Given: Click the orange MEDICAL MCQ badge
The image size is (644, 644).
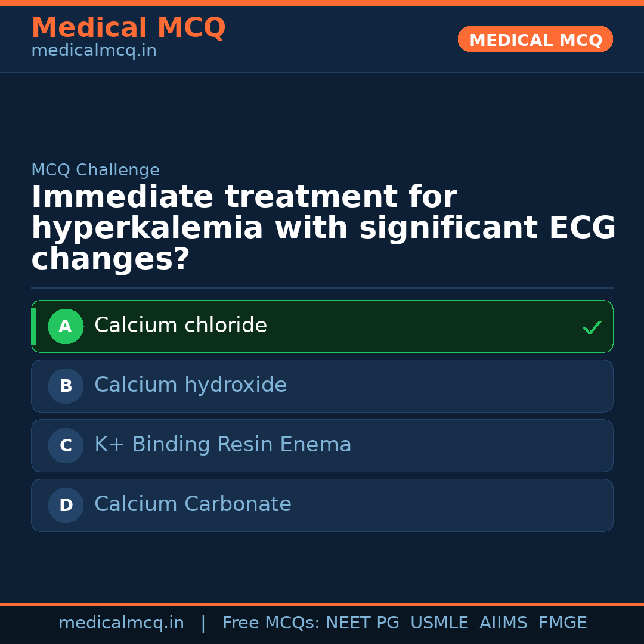Looking at the screenshot, I should pos(535,40).
